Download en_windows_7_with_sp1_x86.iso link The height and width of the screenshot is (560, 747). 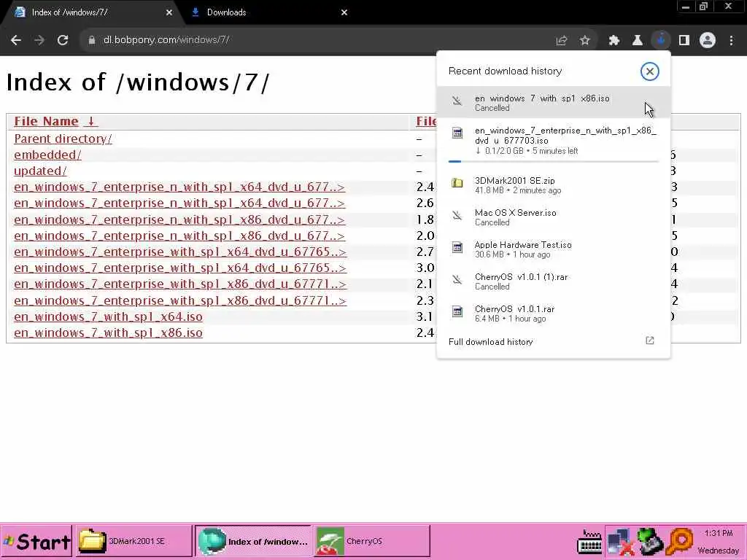click(x=108, y=332)
